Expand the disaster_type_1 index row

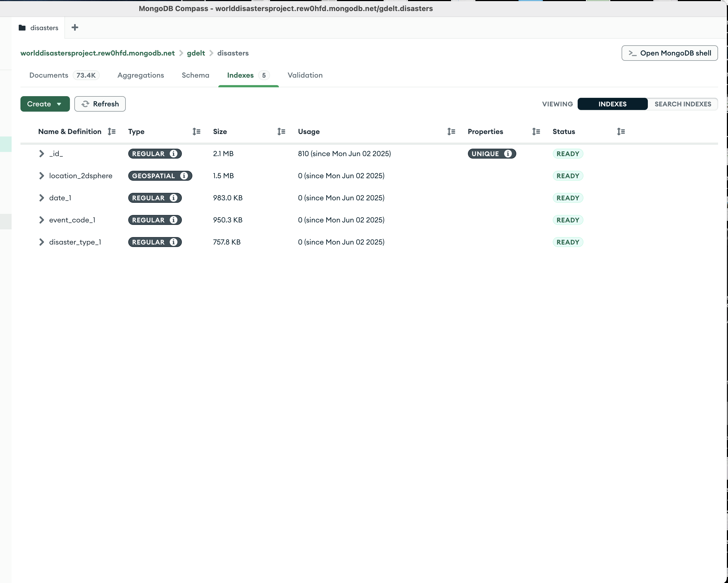point(41,242)
